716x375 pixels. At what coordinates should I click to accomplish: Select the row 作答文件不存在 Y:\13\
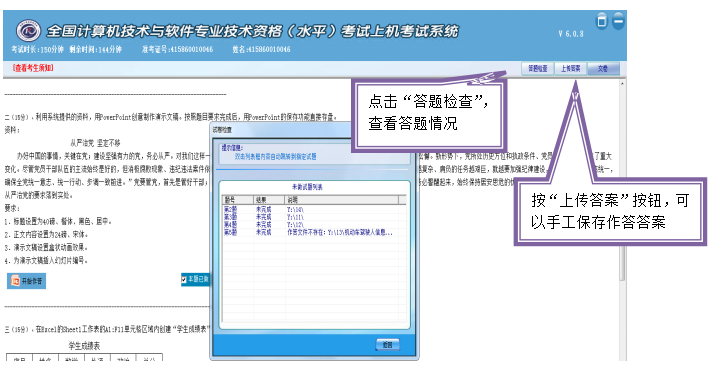pyautogui.click(x=314, y=232)
